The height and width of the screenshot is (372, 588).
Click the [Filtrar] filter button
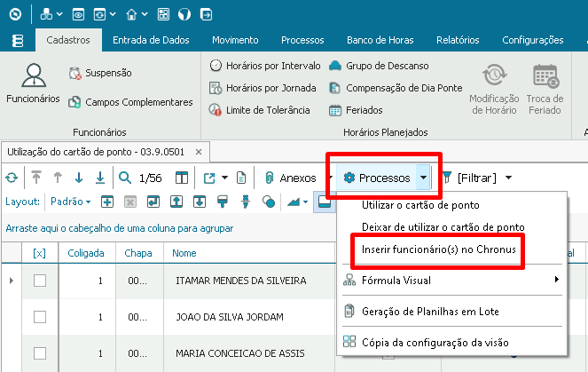tap(469, 178)
